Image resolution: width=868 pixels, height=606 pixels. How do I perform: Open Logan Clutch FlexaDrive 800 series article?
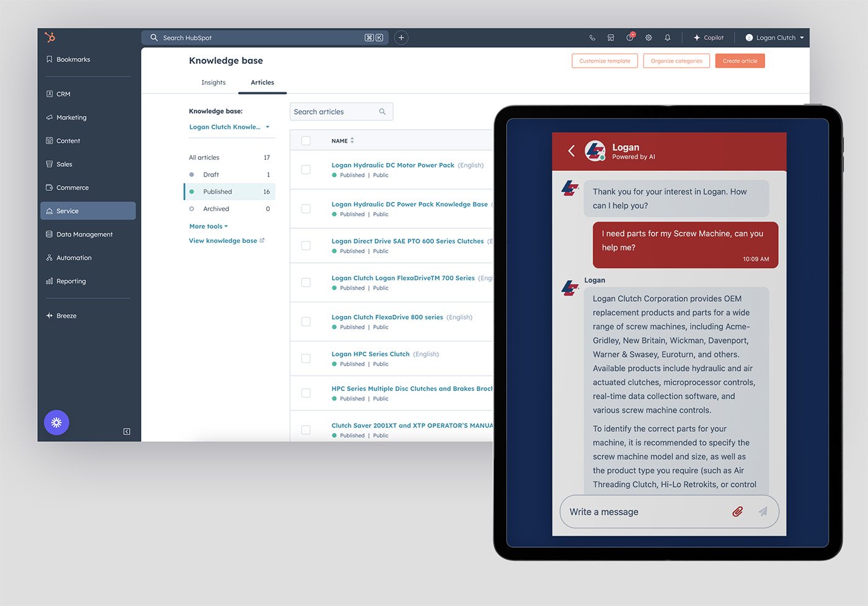(387, 317)
